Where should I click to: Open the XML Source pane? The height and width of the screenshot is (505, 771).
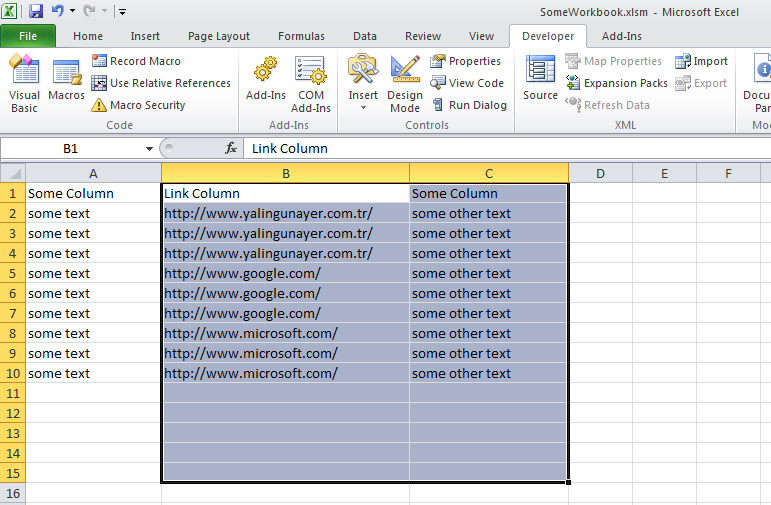[x=540, y=79]
